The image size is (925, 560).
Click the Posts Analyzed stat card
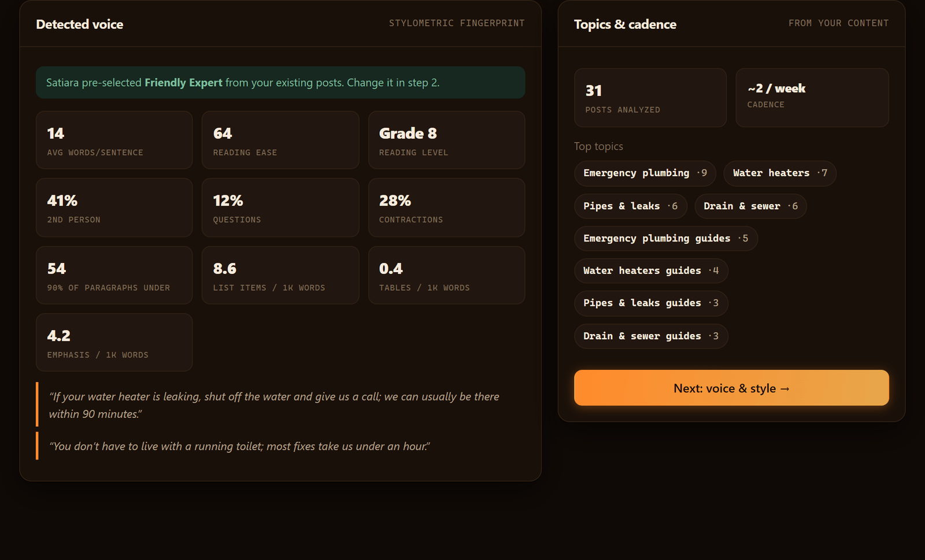[650, 98]
